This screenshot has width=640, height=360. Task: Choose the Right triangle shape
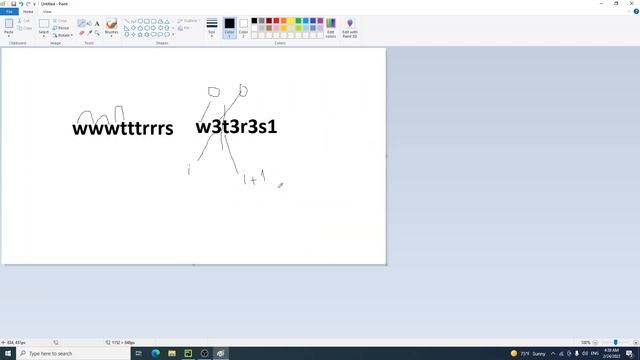(x=127, y=28)
